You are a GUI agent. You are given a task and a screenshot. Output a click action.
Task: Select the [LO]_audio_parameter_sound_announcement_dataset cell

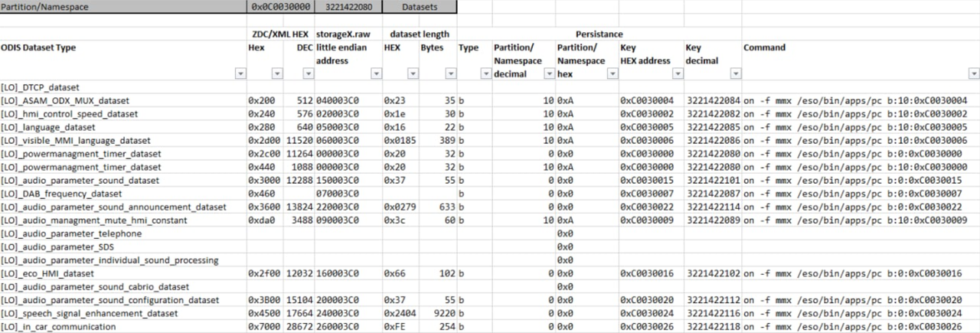click(x=123, y=207)
